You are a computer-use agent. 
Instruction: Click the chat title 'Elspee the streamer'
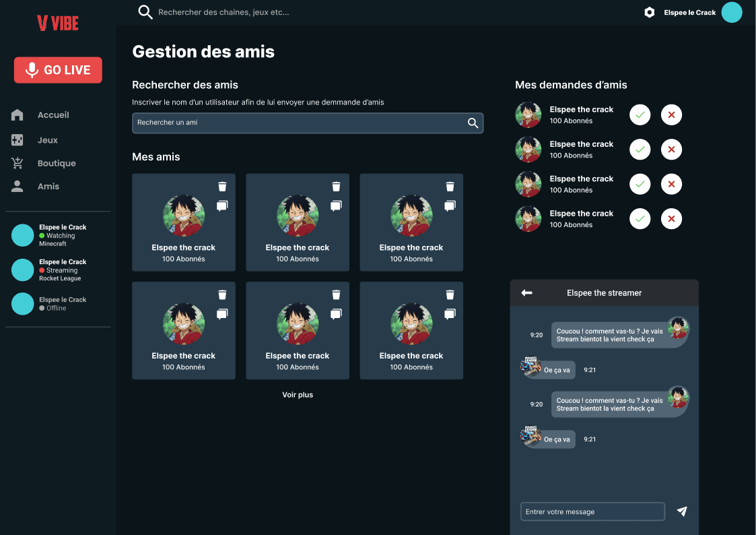(x=604, y=293)
